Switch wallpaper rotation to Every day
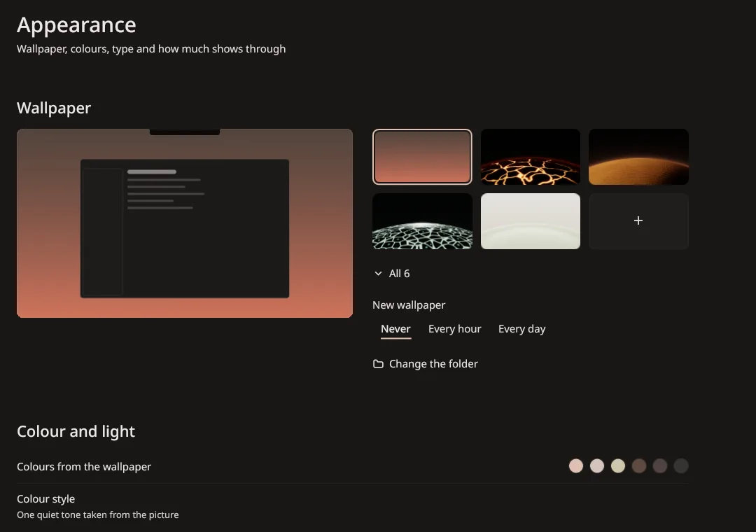 coord(521,329)
